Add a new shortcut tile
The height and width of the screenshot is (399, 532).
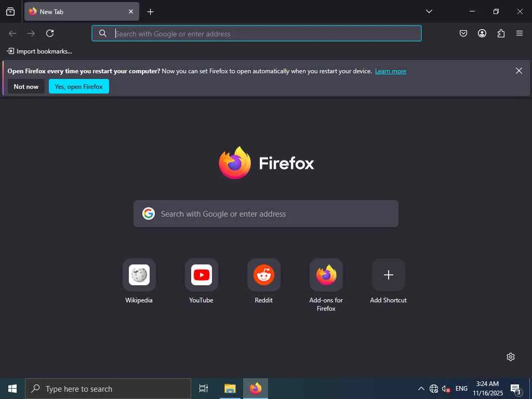389,275
